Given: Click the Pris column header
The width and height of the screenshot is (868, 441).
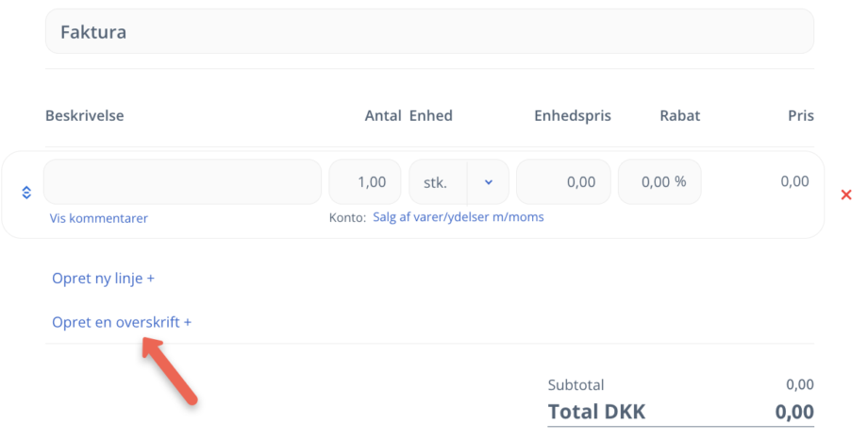Looking at the screenshot, I should point(800,116).
